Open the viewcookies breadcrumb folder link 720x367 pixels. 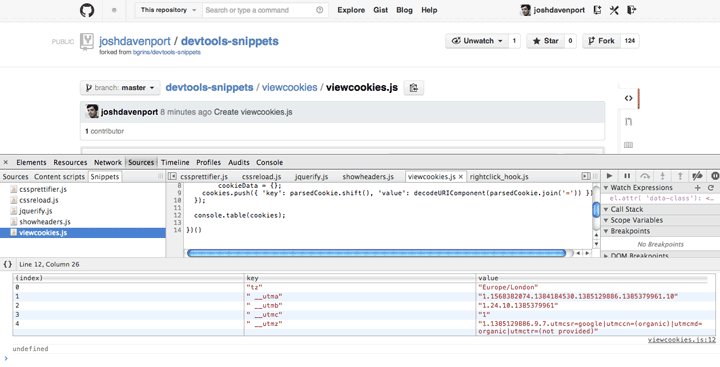[289, 87]
